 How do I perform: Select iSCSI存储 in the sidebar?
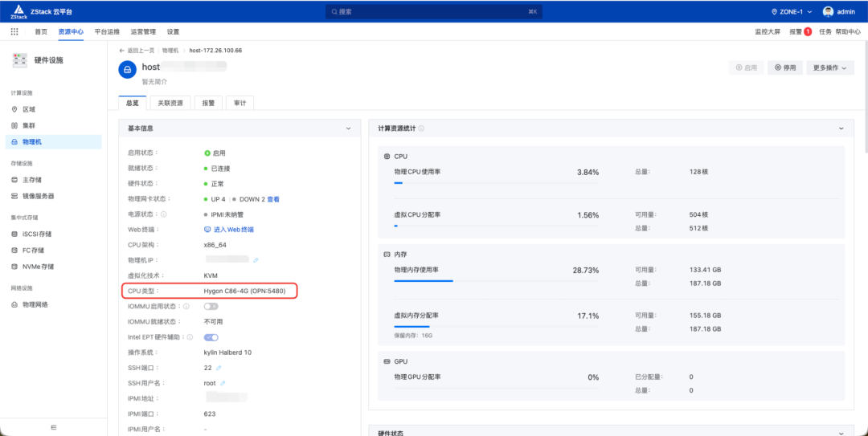pos(54,234)
